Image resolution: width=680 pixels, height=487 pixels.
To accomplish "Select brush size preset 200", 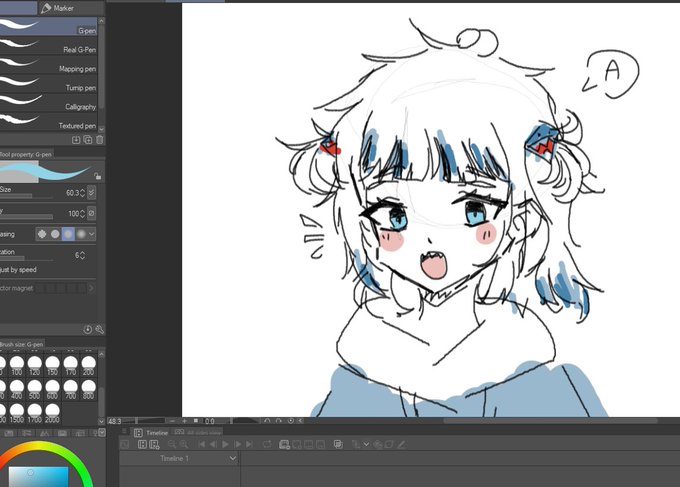I will pos(88,366).
